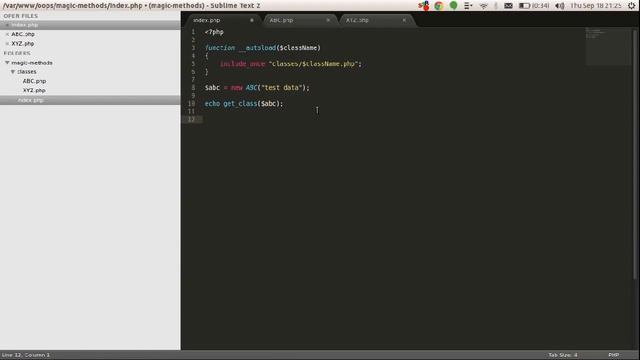This screenshot has width=640, height=360.
Task: Open the PHP syntax selector in status bar
Action: 613,355
